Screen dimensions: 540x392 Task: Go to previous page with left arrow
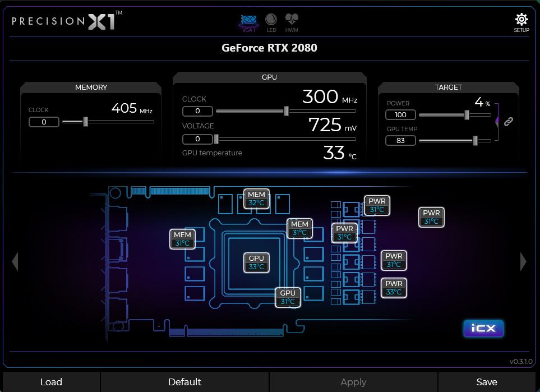click(x=15, y=261)
